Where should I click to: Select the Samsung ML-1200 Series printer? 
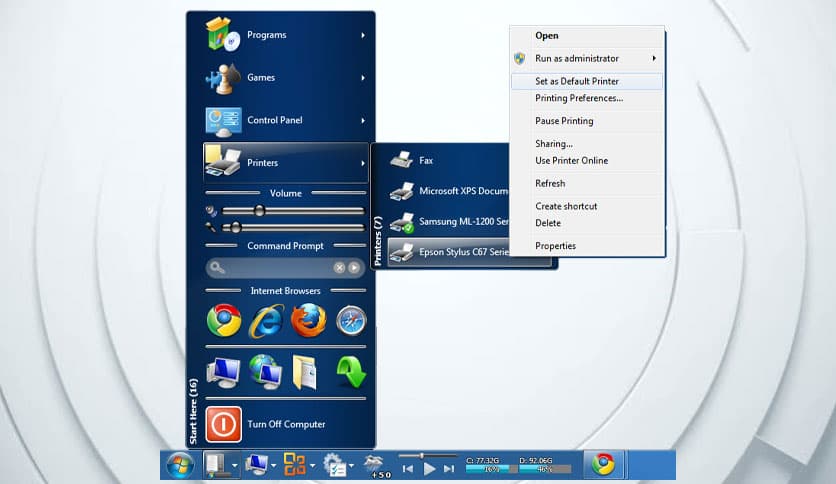449,221
